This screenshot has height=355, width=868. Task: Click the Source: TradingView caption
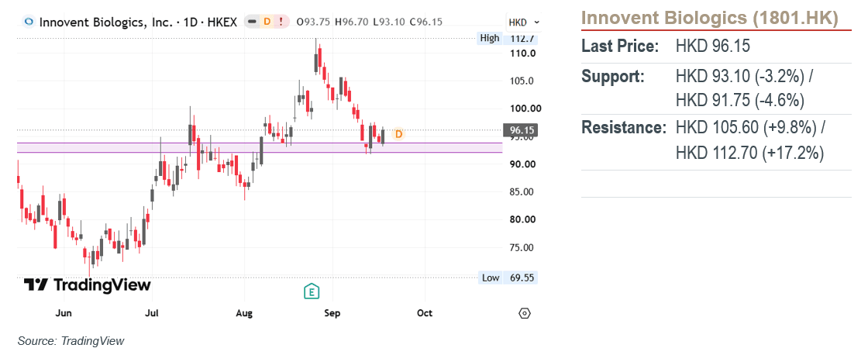71,340
